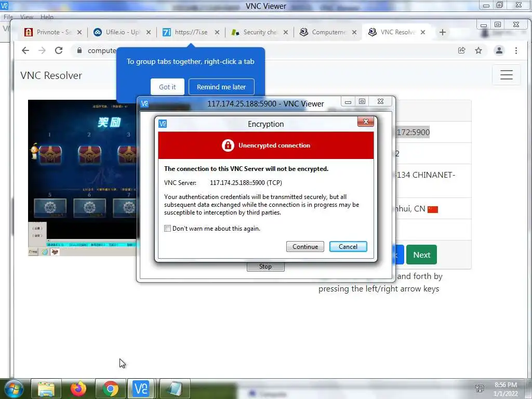Maximize the 117.174.25.188 VNC Viewer window
This screenshot has height=399, width=532.
[362, 101]
